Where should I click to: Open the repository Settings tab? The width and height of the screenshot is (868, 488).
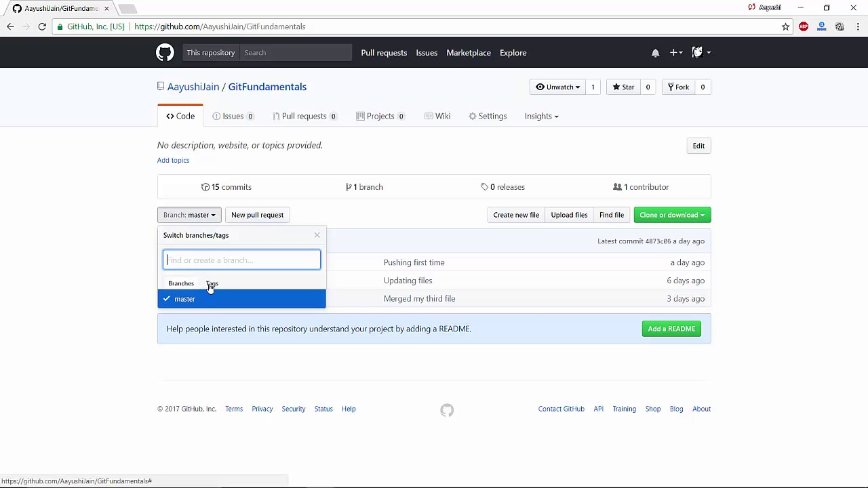click(x=488, y=116)
